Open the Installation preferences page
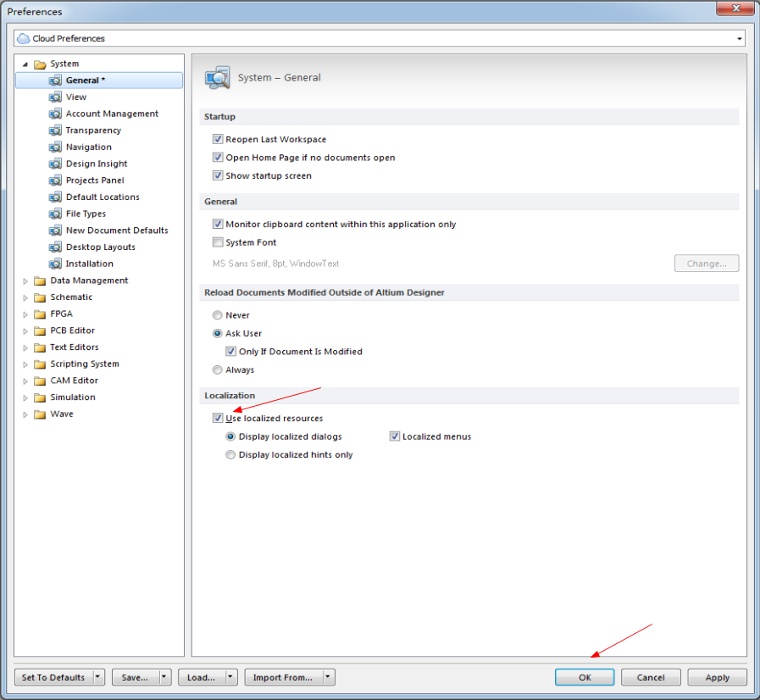The height and width of the screenshot is (700, 760). (89, 264)
